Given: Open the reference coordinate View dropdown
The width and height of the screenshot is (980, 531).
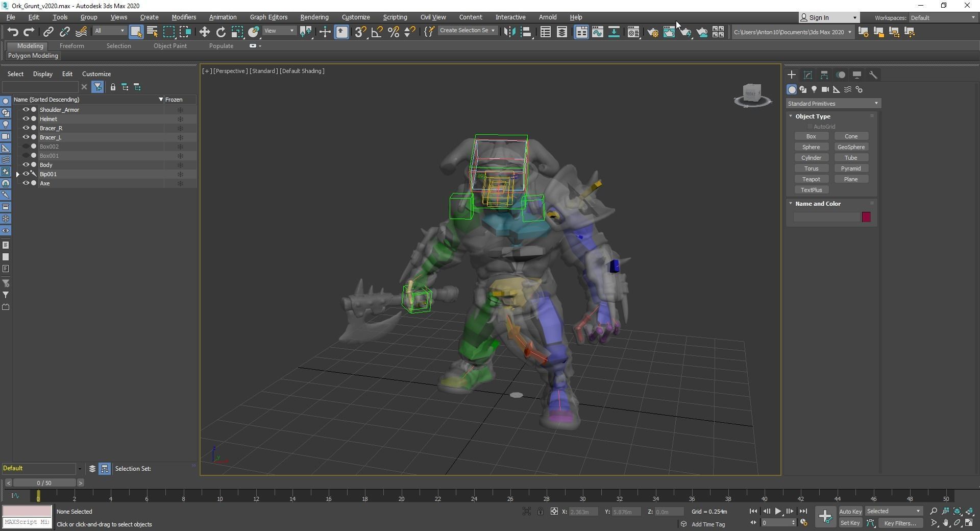Looking at the screenshot, I should coord(279,31).
